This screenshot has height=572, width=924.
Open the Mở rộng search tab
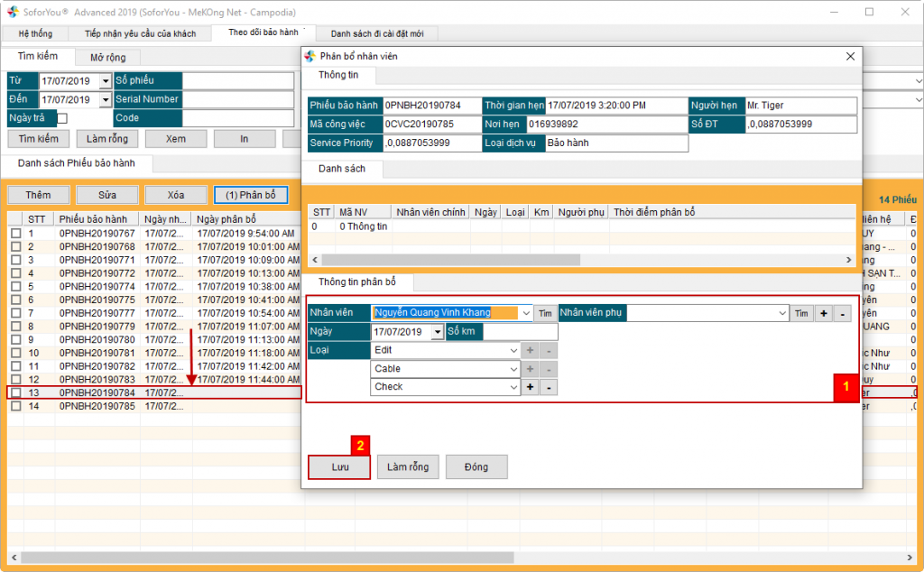point(108,57)
